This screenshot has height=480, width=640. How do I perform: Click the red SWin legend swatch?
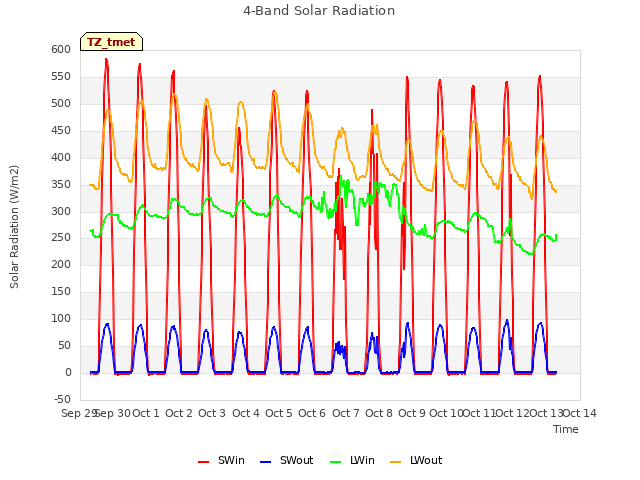pos(203,461)
